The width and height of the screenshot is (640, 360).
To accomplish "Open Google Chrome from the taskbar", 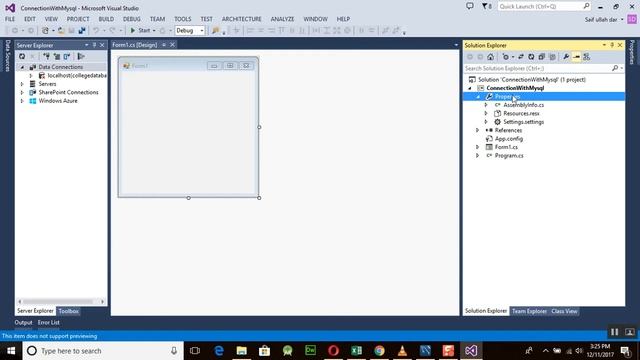I will (379, 351).
